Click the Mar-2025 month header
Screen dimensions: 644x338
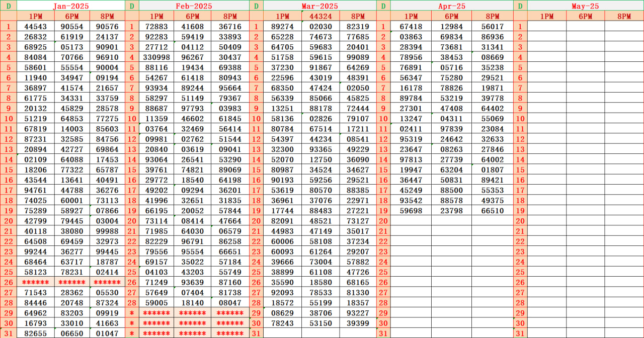(x=319, y=6)
